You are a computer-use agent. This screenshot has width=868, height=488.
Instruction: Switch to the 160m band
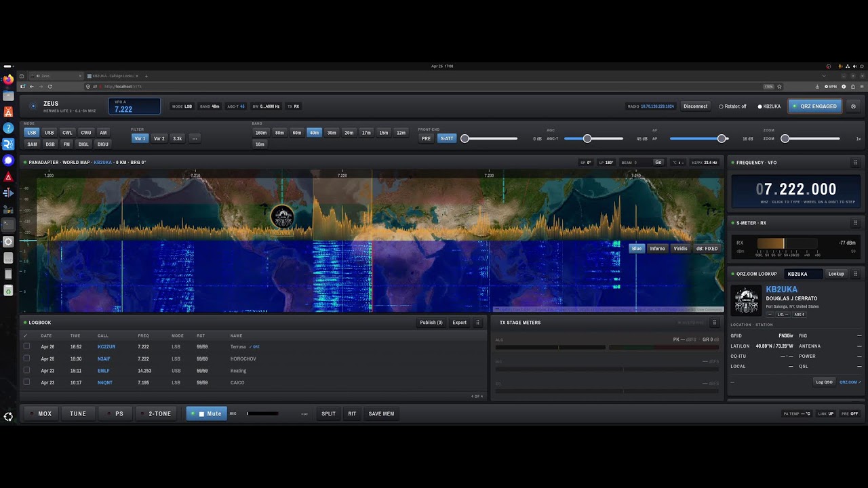pos(260,133)
